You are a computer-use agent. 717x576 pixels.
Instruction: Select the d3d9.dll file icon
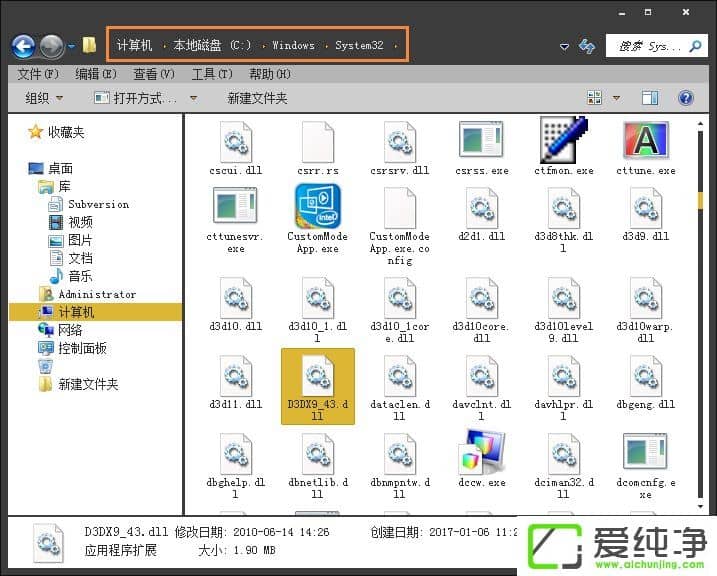click(646, 208)
